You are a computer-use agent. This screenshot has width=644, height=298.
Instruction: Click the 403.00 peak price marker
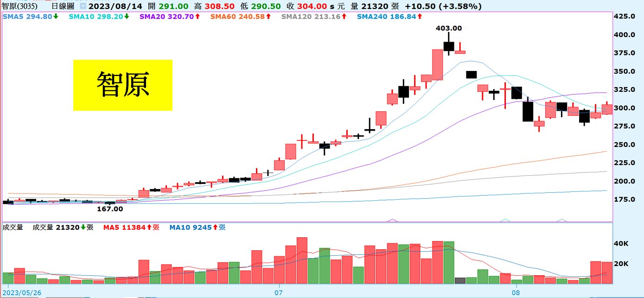[x=448, y=28]
